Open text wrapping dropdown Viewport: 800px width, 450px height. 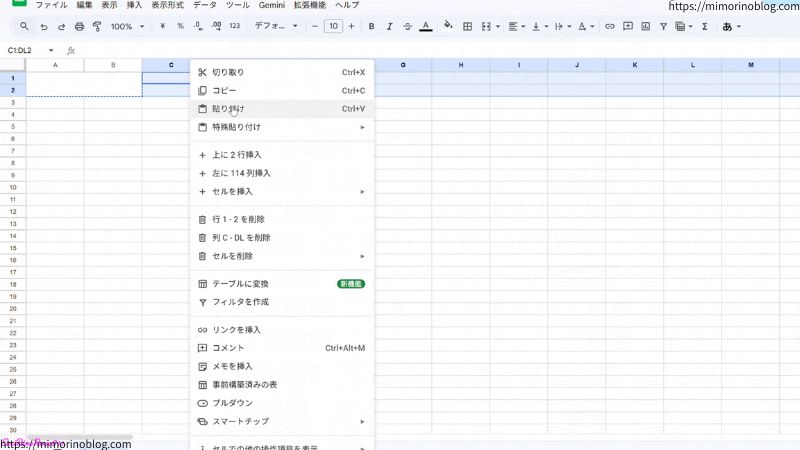563,27
